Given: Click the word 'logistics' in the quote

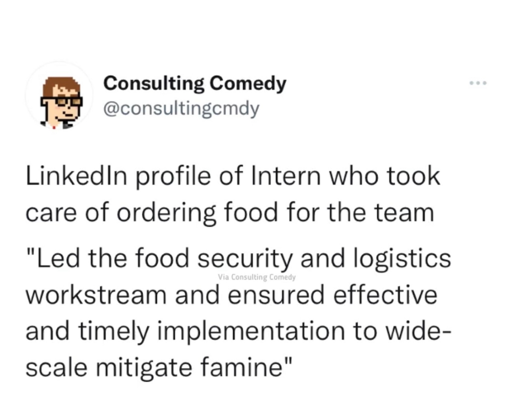Looking at the screenshot, I should (402, 260).
